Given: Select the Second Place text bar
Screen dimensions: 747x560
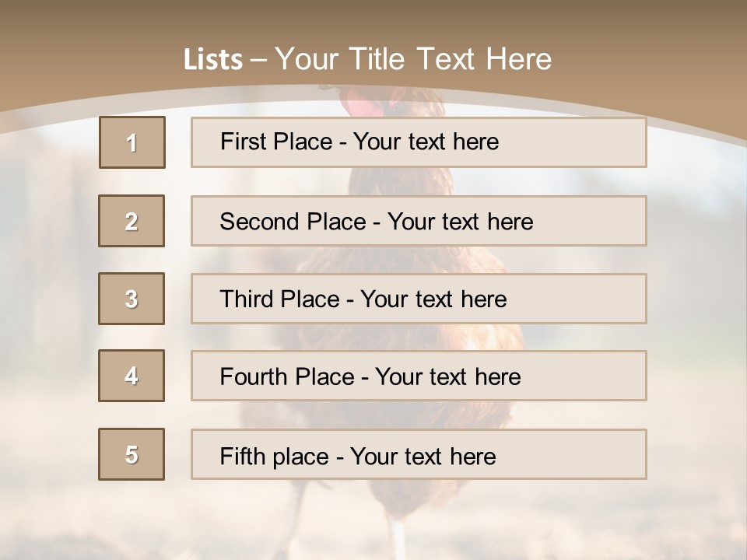Looking at the screenshot, I should [419, 221].
